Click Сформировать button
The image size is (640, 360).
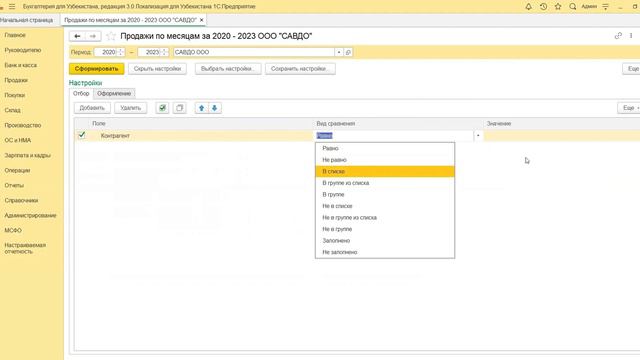tap(96, 69)
